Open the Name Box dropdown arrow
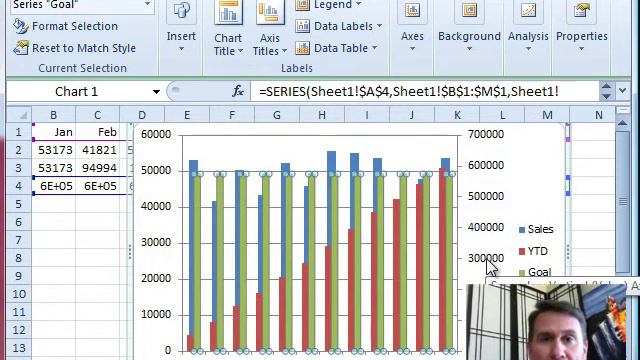The width and height of the screenshot is (640, 360). tap(156, 92)
